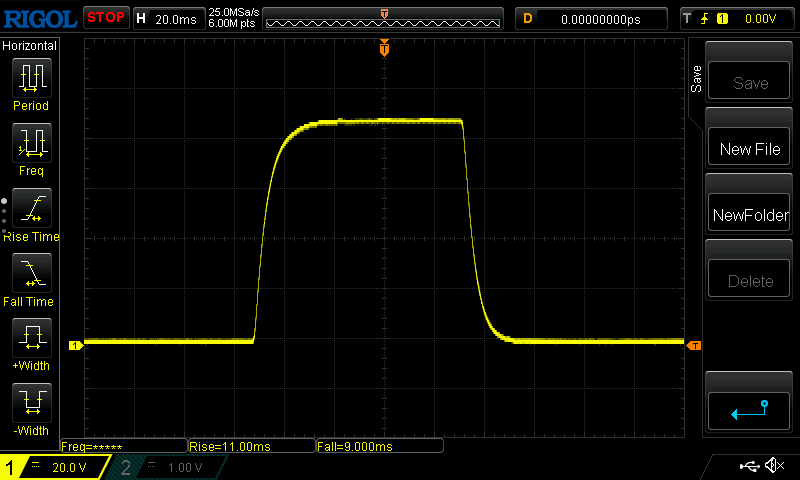Click the red STOP status indicator

tap(106, 17)
